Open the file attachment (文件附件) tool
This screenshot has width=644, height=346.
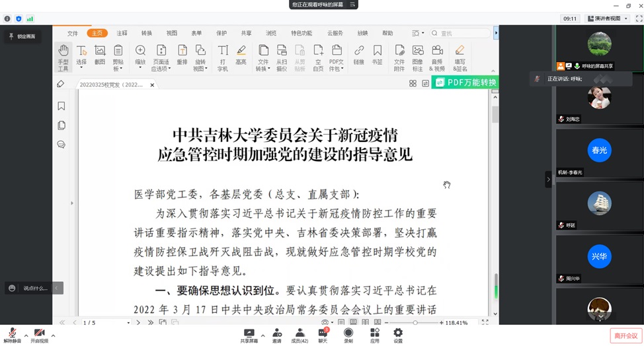(399, 57)
